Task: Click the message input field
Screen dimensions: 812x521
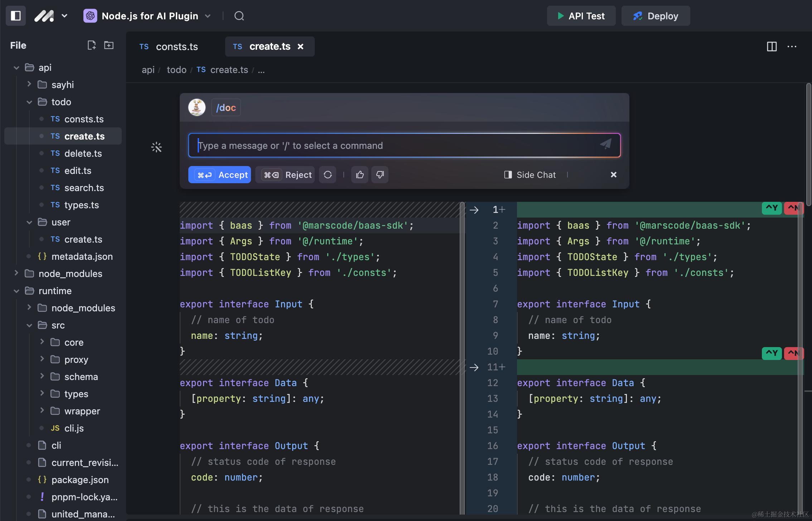Action: tap(394, 146)
